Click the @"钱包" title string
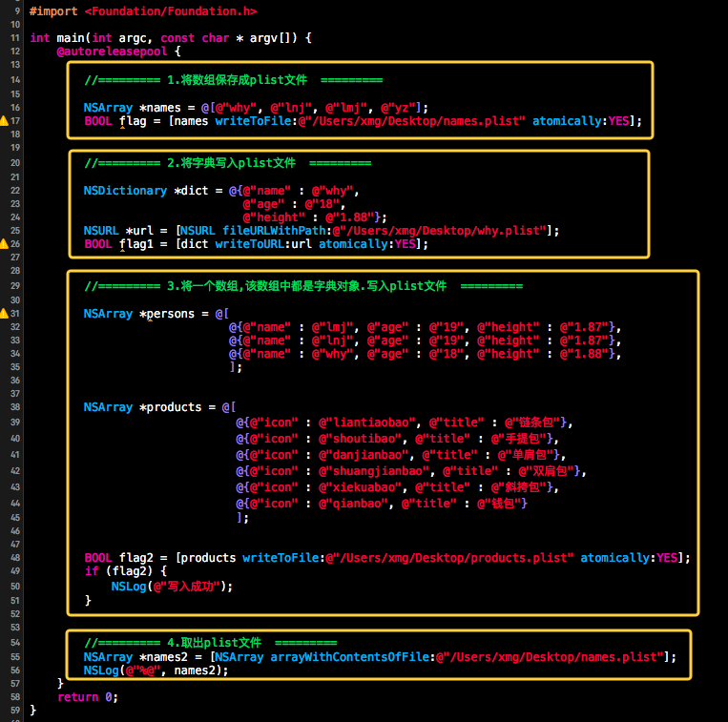This screenshot has width=728, height=722. 499,504
